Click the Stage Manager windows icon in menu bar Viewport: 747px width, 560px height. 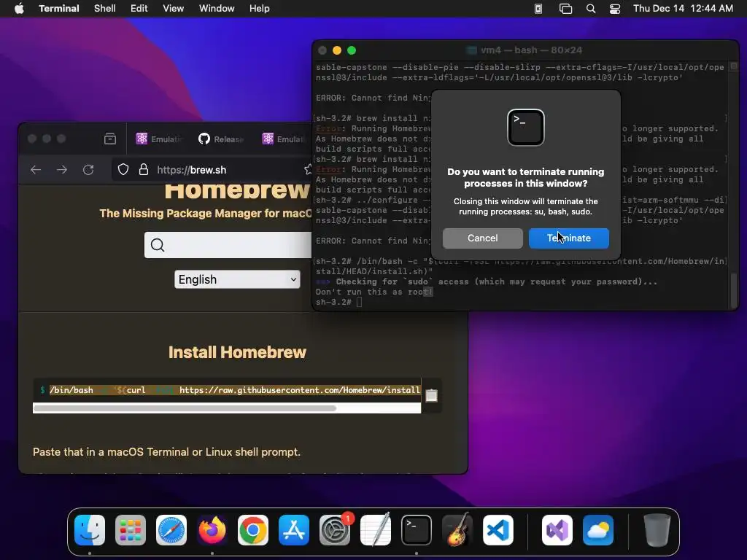click(565, 9)
